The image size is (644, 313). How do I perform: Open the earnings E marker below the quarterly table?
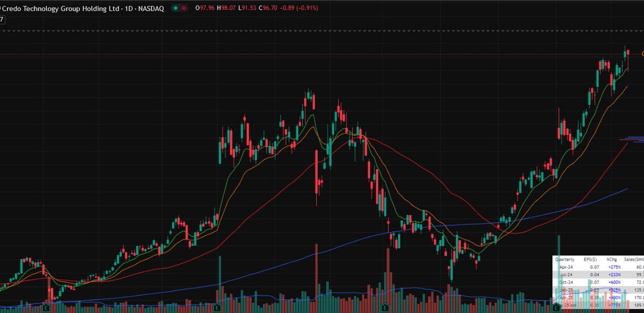click(x=556, y=308)
